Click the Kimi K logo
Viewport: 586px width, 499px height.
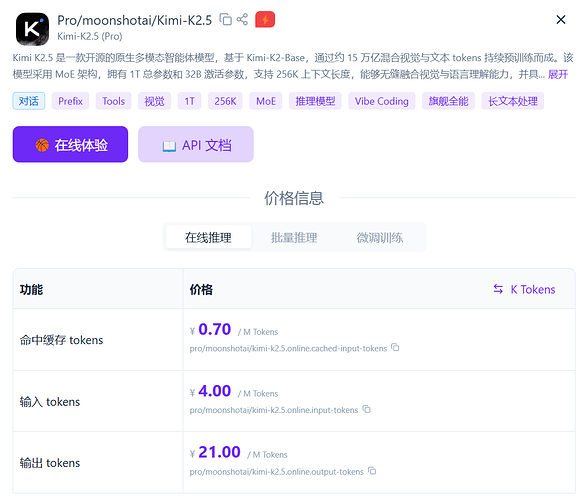(x=32, y=29)
